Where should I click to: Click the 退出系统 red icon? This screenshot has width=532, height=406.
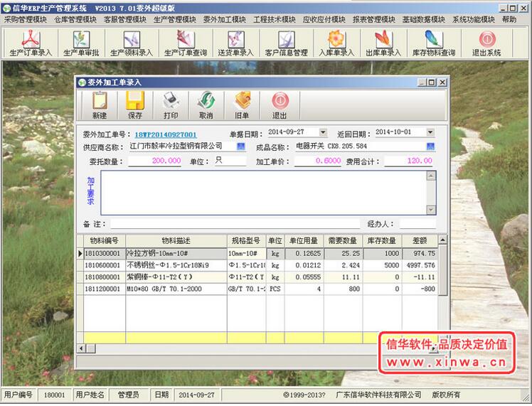point(486,43)
